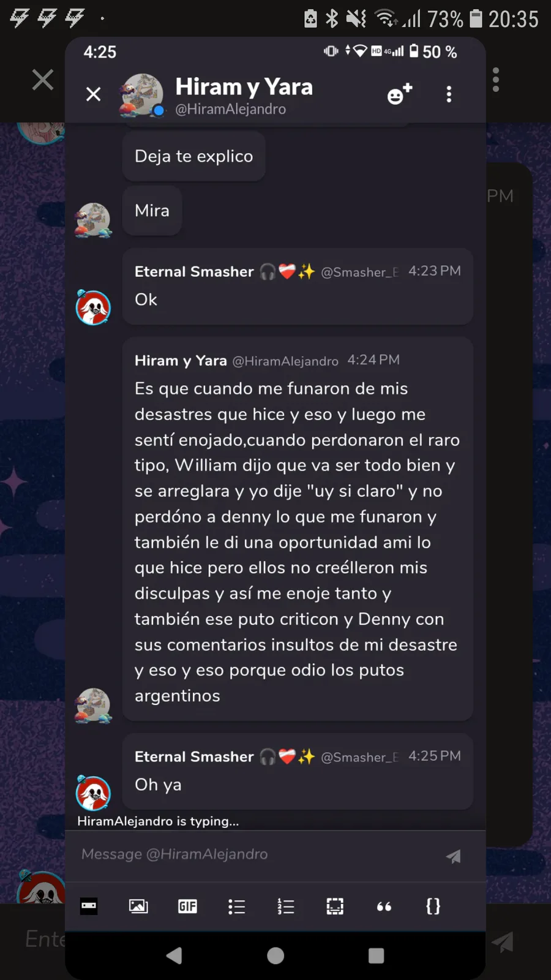The width and height of the screenshot is (551, 980).
Task: Open the outer three-dot overflow menu
Action: pyautogui.click(x=496, y=80)
